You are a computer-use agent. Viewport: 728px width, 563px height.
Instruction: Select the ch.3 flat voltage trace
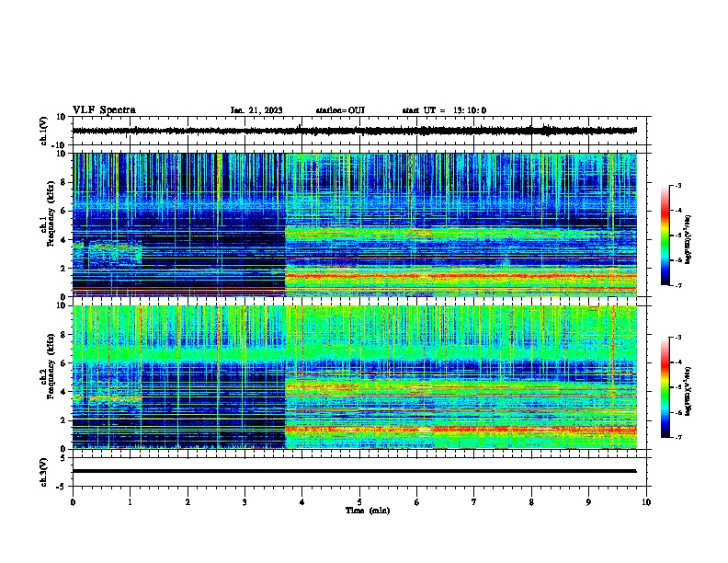[x=354, y=471]
